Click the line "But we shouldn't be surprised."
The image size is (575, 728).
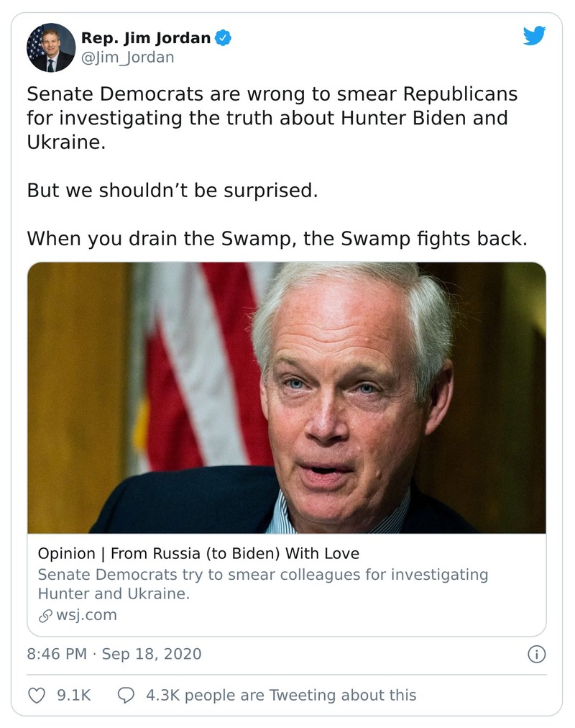tap(172, 191)
